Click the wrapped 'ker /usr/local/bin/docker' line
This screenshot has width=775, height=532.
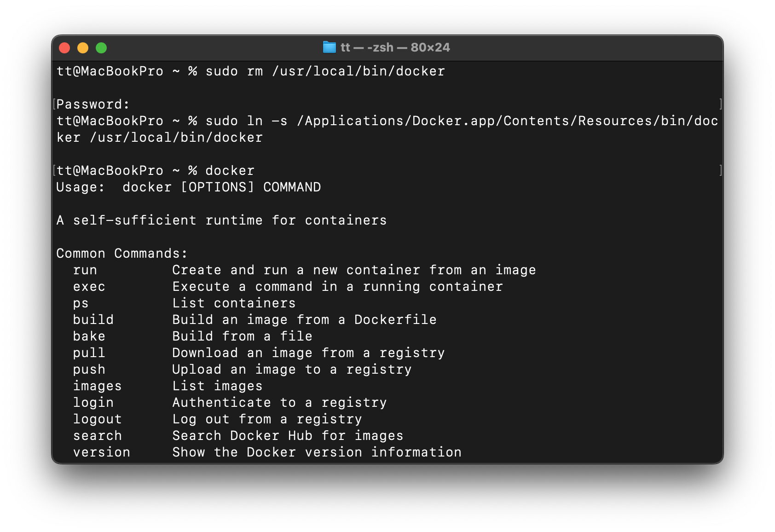160,138
